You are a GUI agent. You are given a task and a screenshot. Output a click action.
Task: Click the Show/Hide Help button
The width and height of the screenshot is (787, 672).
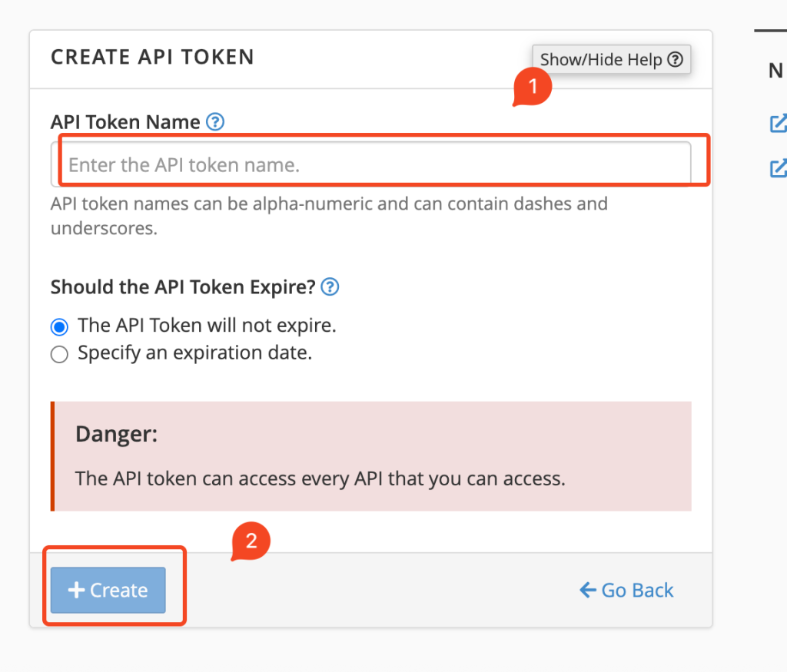(611, 60)
